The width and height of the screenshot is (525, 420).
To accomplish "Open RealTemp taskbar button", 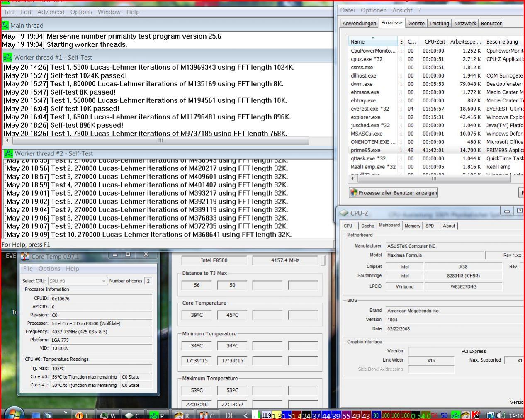I will pyautogui.click(x=183, y=415).
